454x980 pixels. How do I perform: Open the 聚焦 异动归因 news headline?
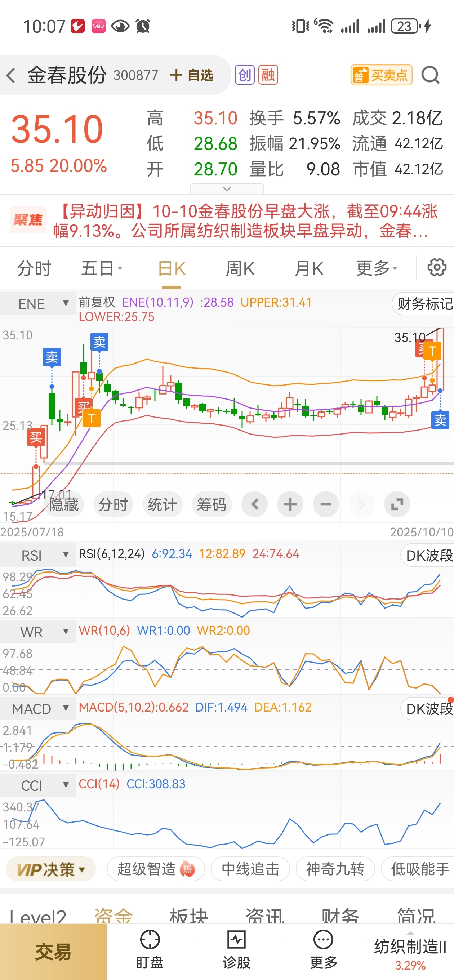pyautogui.click(x=227, y=220)
